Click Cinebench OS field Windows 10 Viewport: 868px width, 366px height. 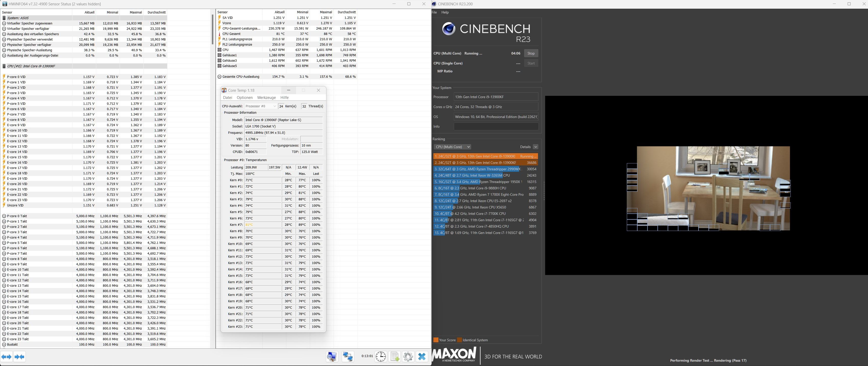click(x=496, y=117)
